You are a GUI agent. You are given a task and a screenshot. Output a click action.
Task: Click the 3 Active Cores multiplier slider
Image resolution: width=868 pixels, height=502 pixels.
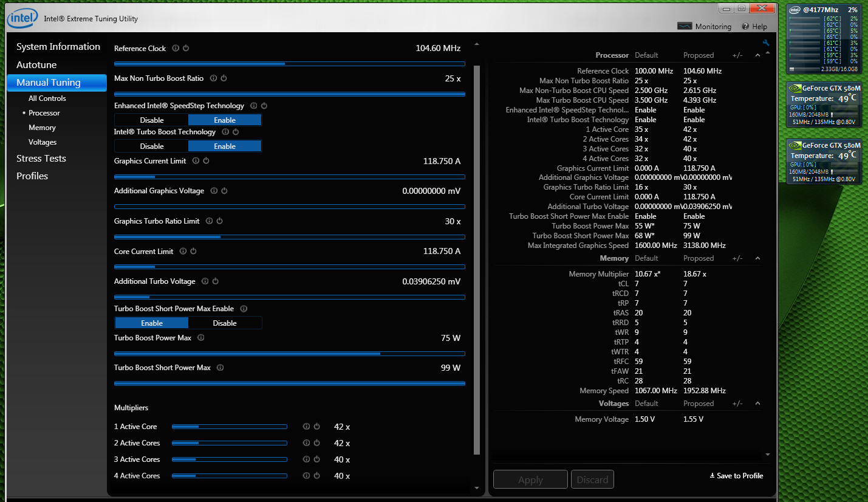(x=230, y=459)
